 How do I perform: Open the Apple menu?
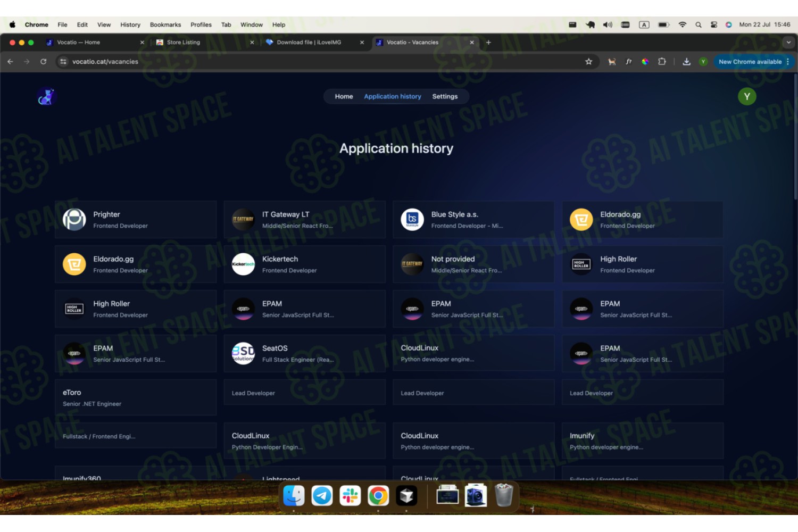[12, 24]
